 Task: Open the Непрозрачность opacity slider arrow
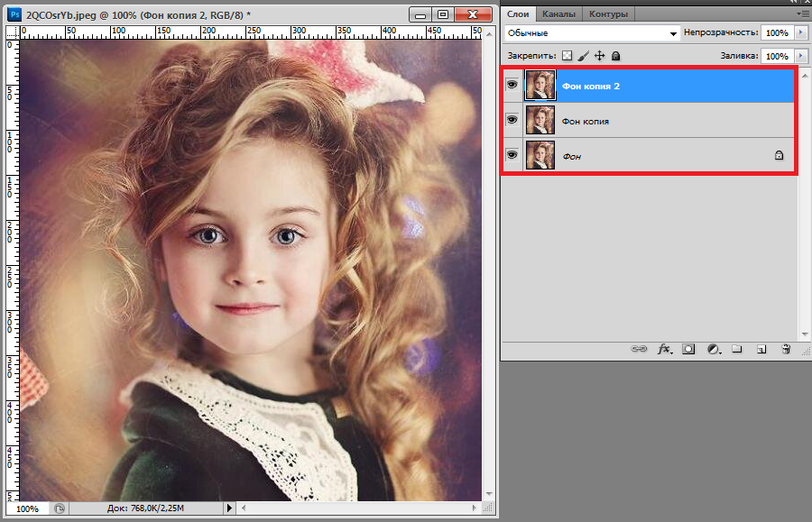801,32
